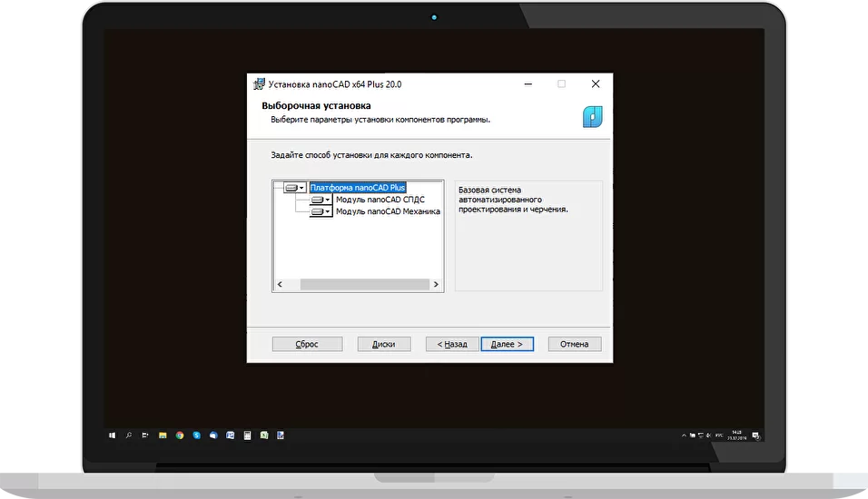The width and height of the screenshot is (868, 499).
Task: Switch input language indicator in tray
Action: point(719,435)
